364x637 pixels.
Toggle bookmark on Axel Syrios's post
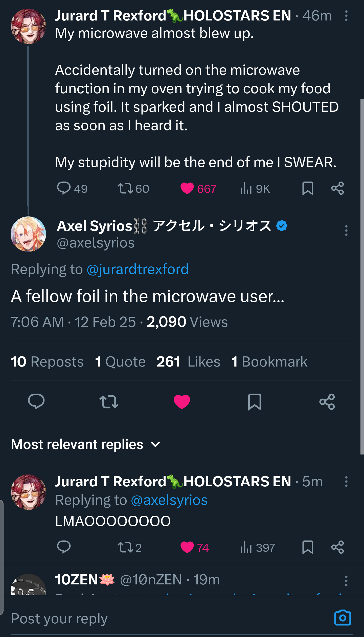[x=255, y=402]
